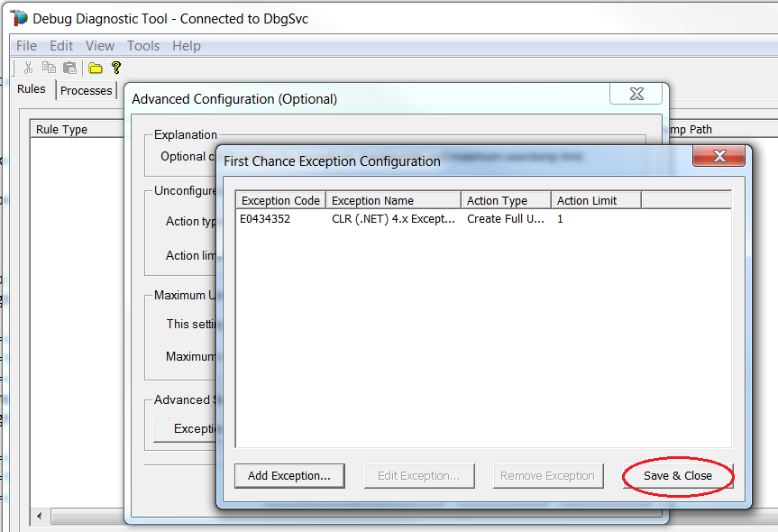Image resolution: width=778 pixels, height=532 pixels.
Task: Open the File menu
Action: [25, 45]
